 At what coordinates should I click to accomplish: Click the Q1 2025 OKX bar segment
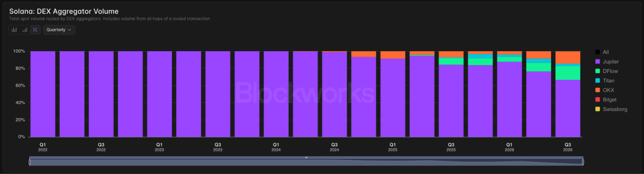[393, 55]
